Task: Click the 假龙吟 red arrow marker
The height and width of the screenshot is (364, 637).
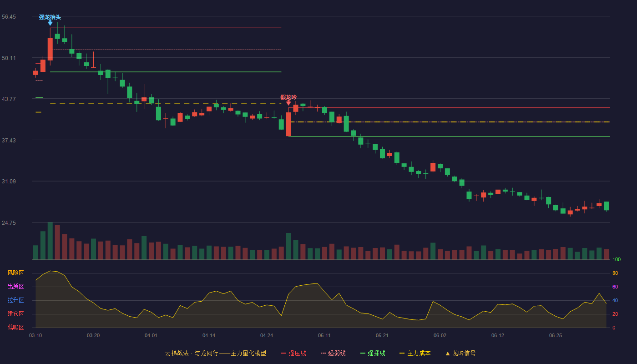Action: pos(288,103)
